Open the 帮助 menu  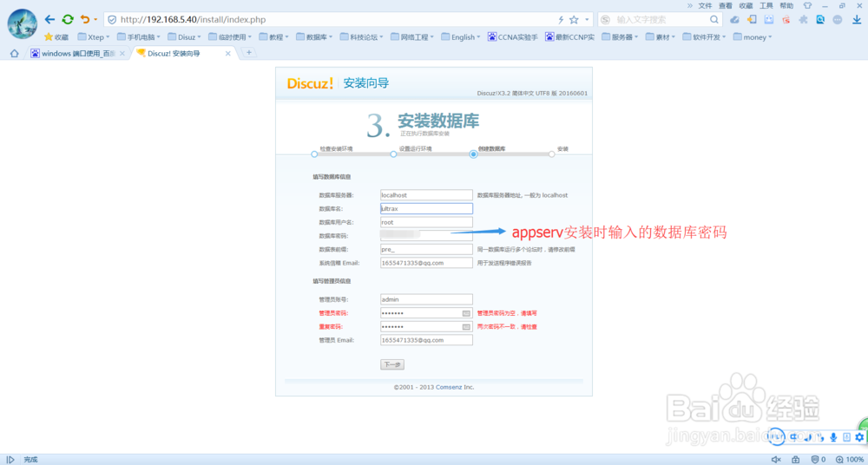pyautogui.click(x=786, y=5)
